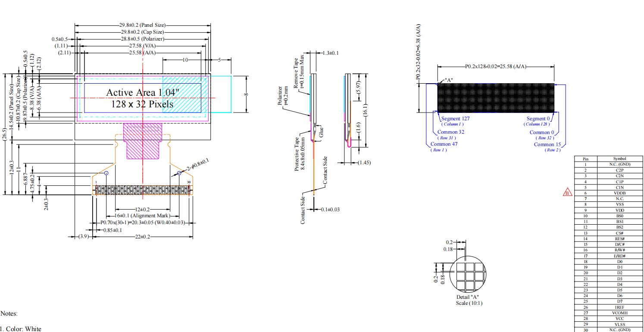The image size is (644, 332).
Task: Click the black pixel array display block
Action: 496,98
